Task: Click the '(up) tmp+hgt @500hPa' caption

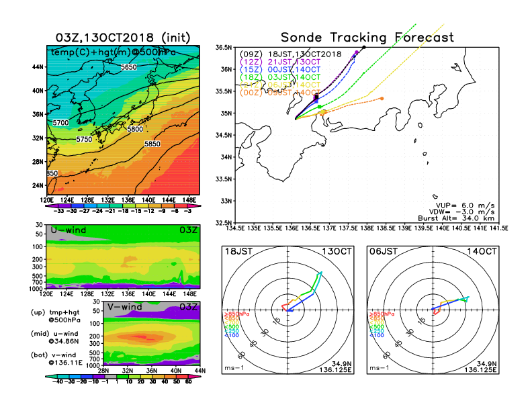Action: pos(55,316)
